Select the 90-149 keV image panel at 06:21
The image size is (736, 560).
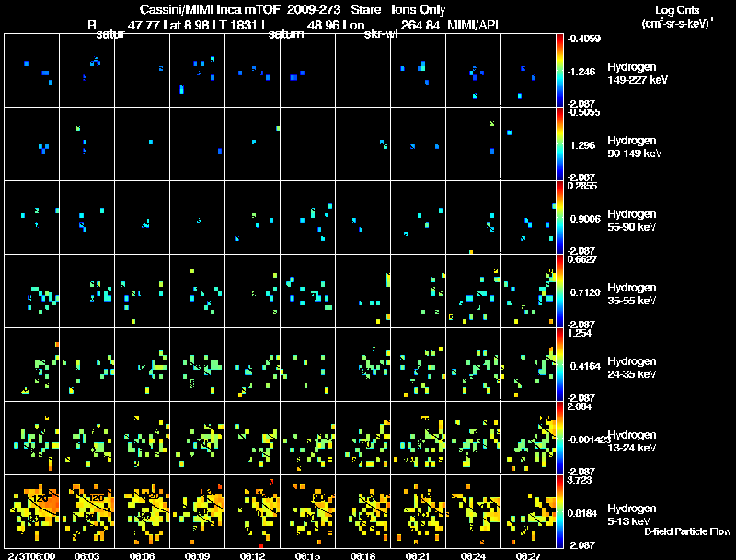[x=419, y=144]
